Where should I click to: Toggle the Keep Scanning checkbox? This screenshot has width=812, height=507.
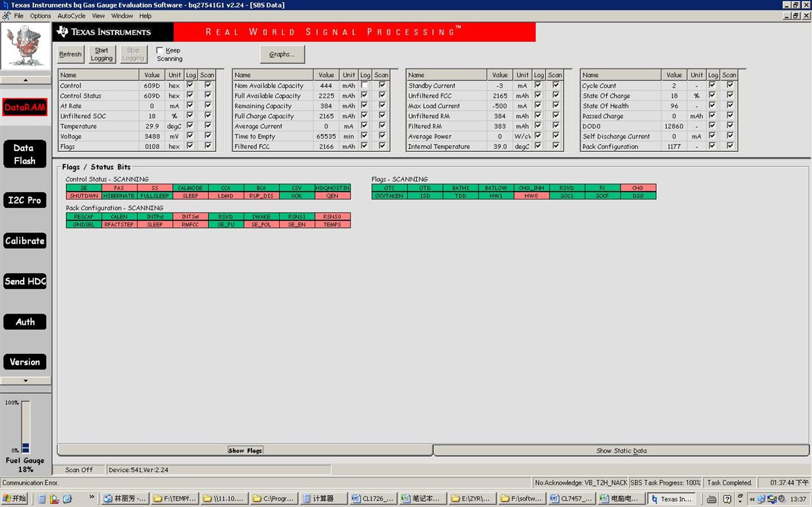click(160, 50)
